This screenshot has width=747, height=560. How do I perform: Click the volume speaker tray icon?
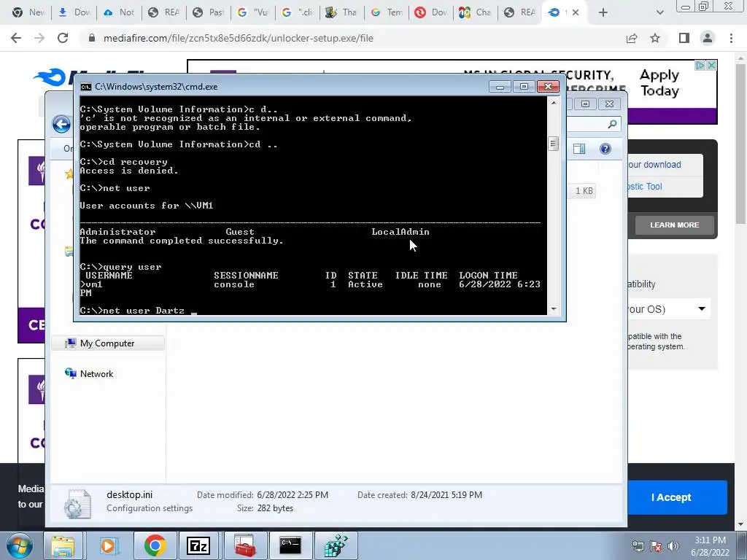[673, 546]
